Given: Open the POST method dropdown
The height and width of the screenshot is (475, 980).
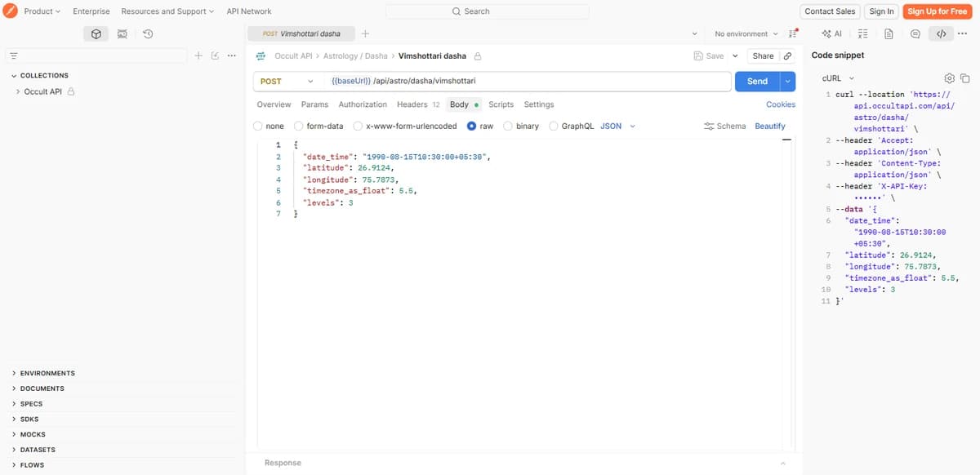Looking at the screenshot, I should point(286,82).
